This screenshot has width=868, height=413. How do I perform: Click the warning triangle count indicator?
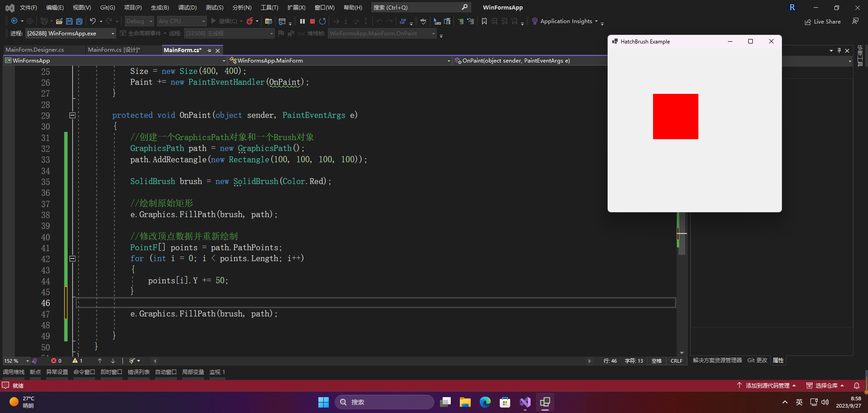[x=78, y=361]
